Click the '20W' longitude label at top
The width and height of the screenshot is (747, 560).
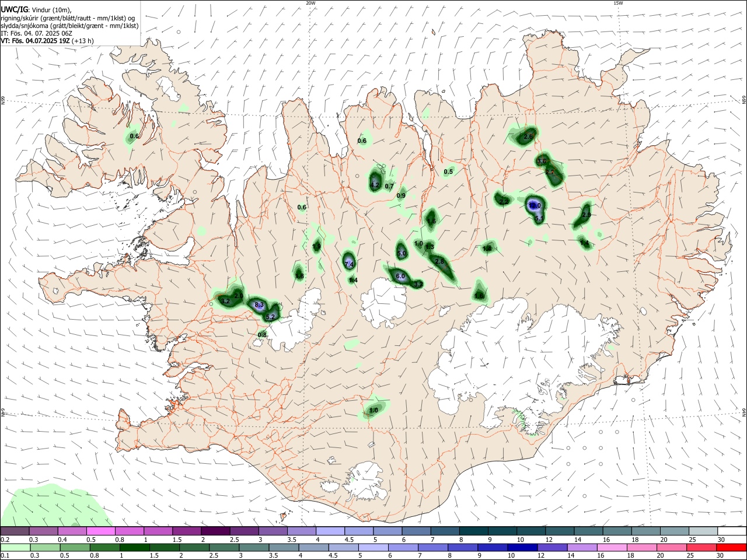310,3
